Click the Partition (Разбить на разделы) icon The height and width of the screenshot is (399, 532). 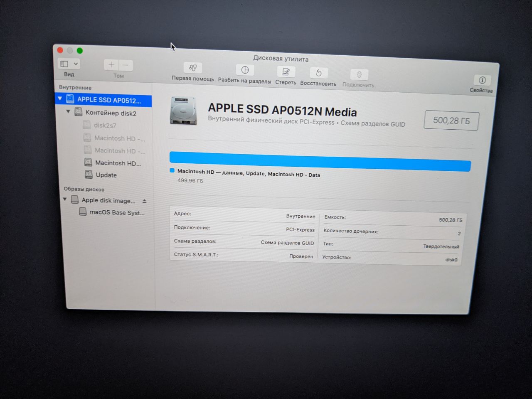click(245, 70)
